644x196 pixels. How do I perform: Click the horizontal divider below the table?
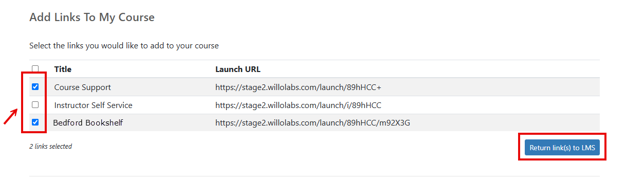(x=315, y=176)
